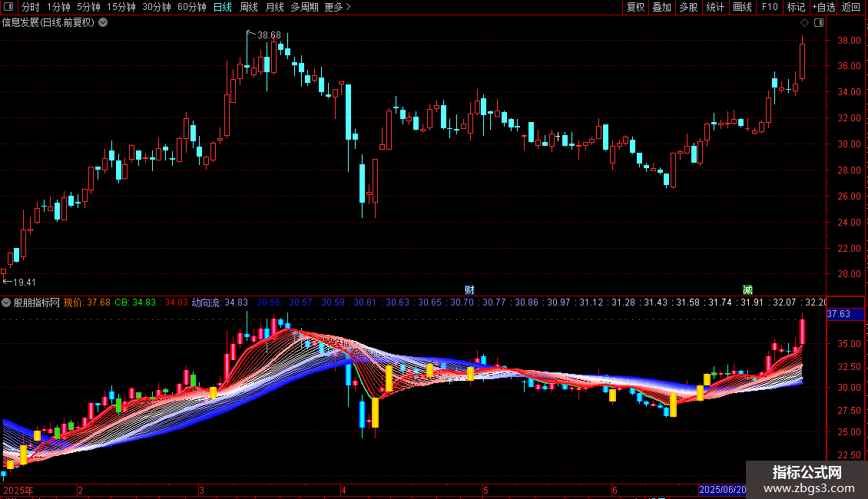Click the 减 event marker
The height and width of the screenshot is (499, 868).
coord(747,290)
